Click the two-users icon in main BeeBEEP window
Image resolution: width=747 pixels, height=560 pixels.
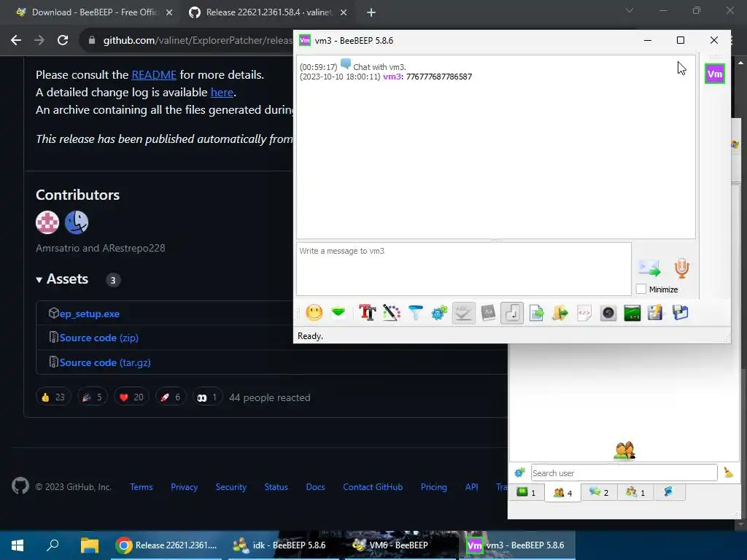pyautogui.click(x=624, y=451)
